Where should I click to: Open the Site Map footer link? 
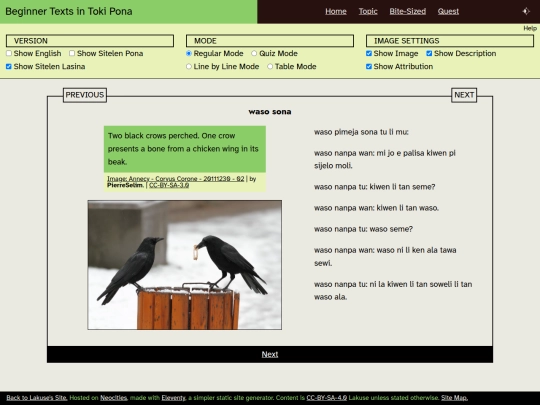[x=454, y=398]
